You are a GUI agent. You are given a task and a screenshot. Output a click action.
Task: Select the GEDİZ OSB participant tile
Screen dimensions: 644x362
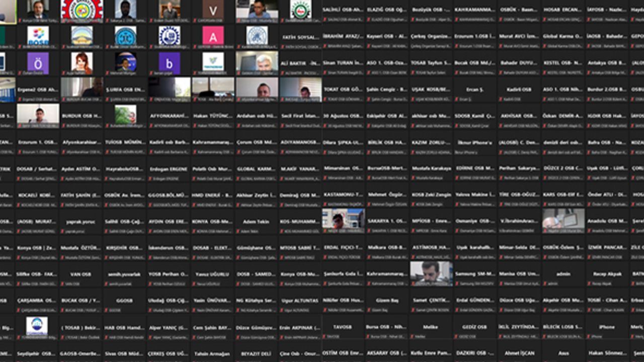coord(475,327)
